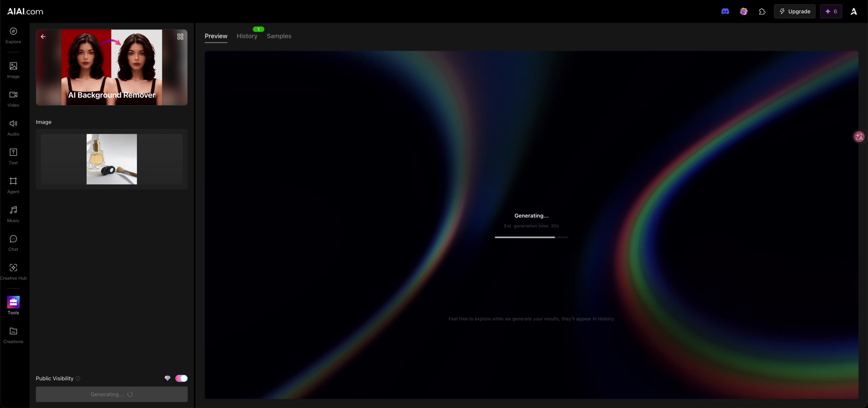Open the credits balance button showing 6
Image resolution: width=868 pixels, height=408 pixels.
831,11
